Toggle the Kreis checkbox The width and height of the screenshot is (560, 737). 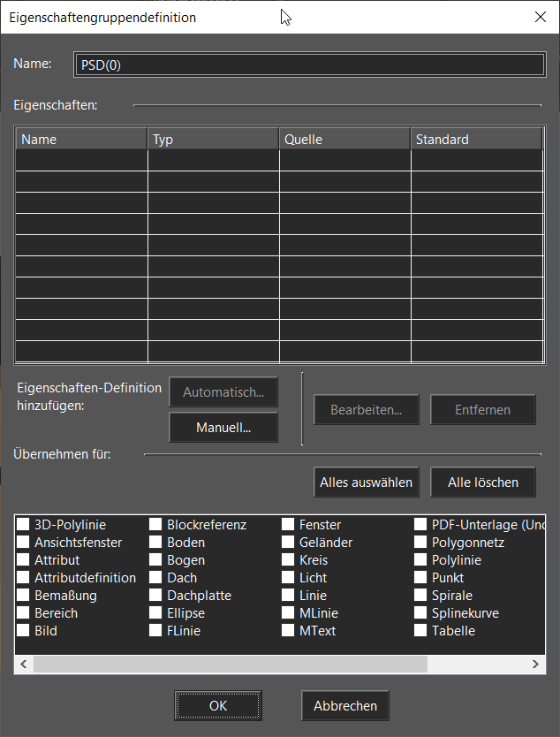[x=289, y=560]
